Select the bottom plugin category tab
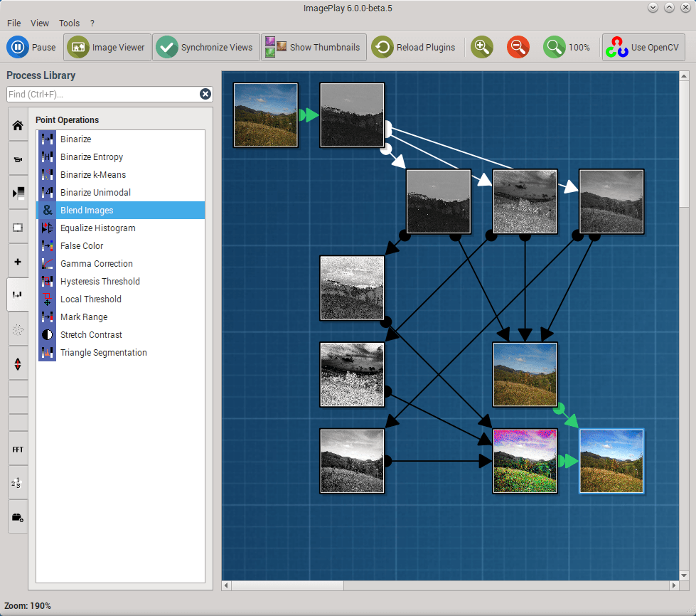696x616 pixels. [18, 517]
